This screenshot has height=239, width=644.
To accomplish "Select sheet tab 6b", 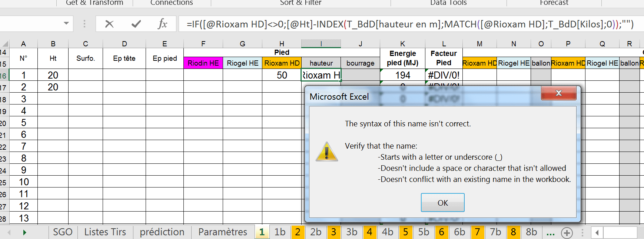I will (x=459, y=232).
